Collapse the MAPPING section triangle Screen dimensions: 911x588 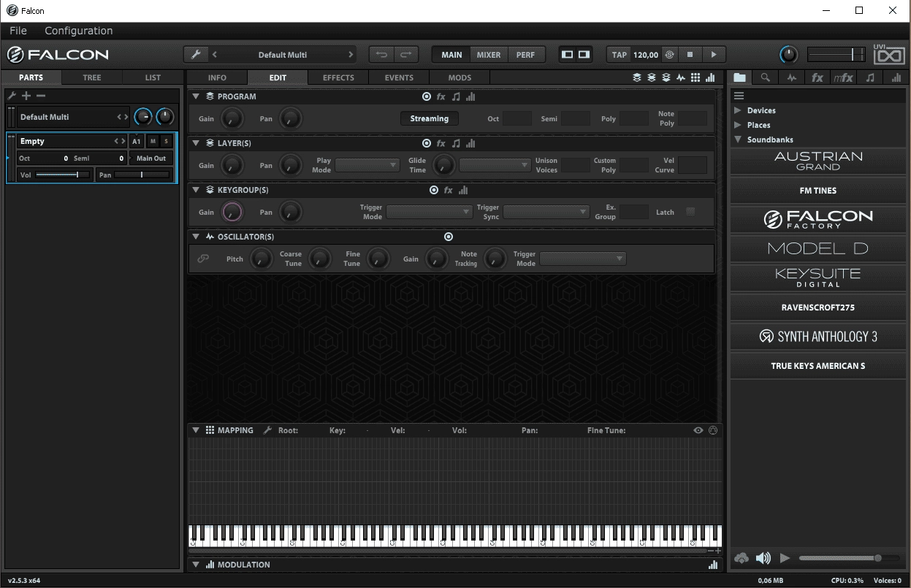(x=196, y=430)
